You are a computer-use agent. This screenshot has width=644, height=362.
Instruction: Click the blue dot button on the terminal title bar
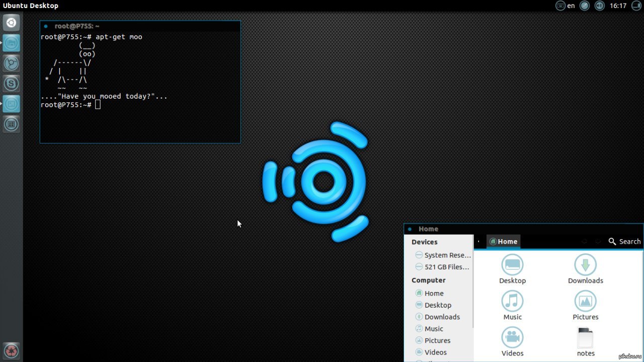pos(46,26)
